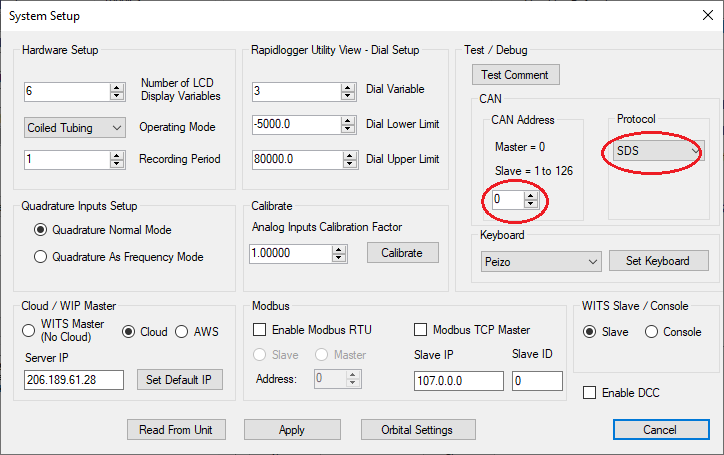The width and height of the screenshot is (724, 455).
Task: Click the Server IP input field
Action: click(x=74, y=380)
